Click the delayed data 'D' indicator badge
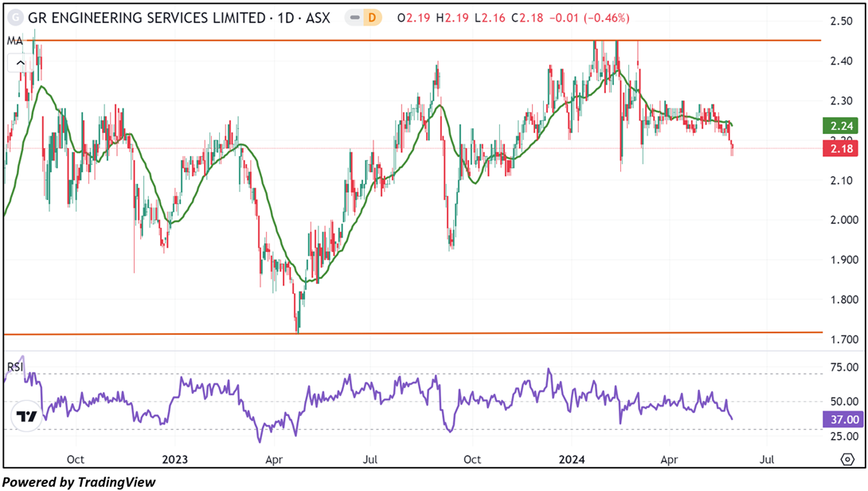The width and height of the screenshot is (868, 491). point(372,18)
